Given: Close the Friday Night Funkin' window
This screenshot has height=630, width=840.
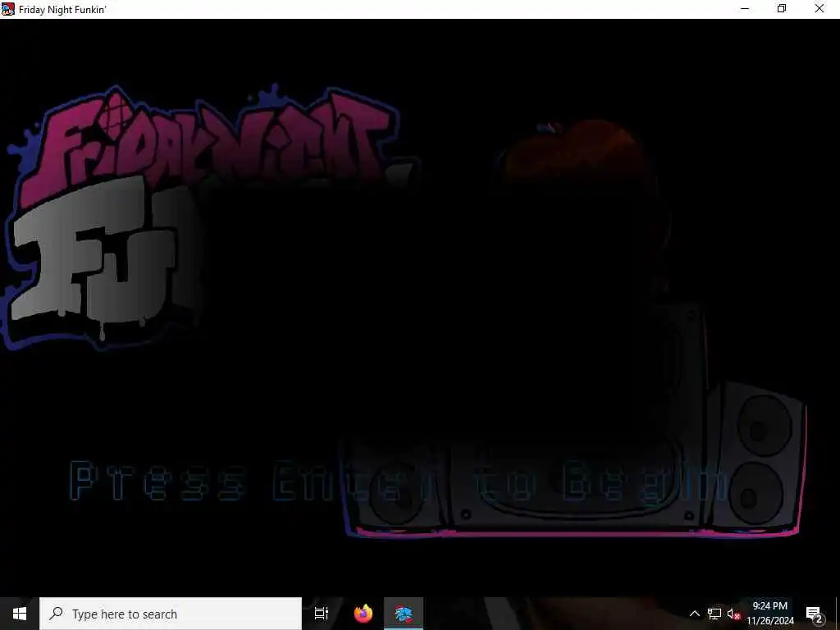Looking at the screenshot, I should point(819,8).
